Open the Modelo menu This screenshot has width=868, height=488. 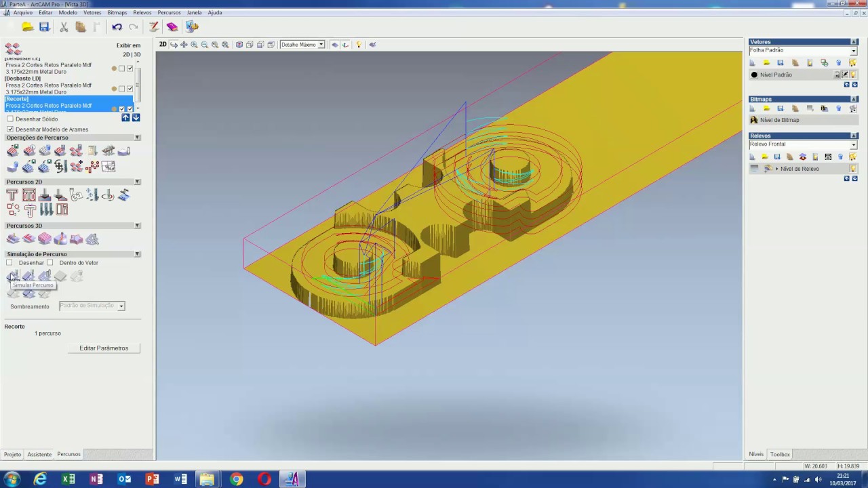click(x=68, y=13)
